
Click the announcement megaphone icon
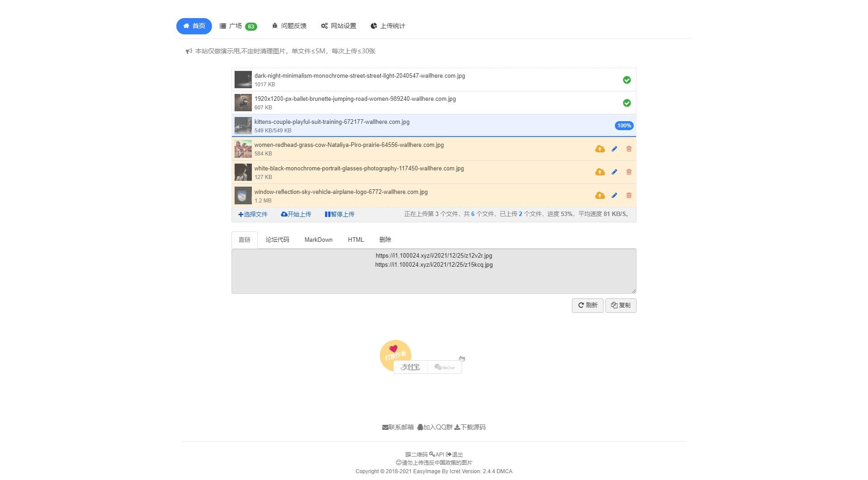click(x=189, y=51)
